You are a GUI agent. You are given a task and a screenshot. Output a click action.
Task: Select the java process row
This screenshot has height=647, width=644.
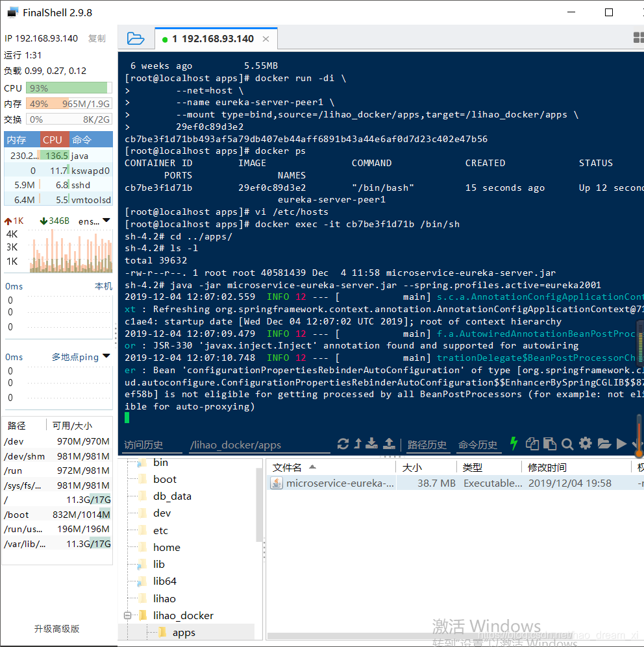tap(58, 156)
